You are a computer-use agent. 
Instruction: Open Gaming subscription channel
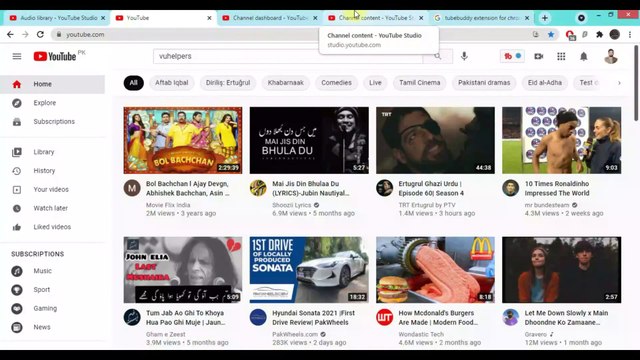[x=52, y=309]
